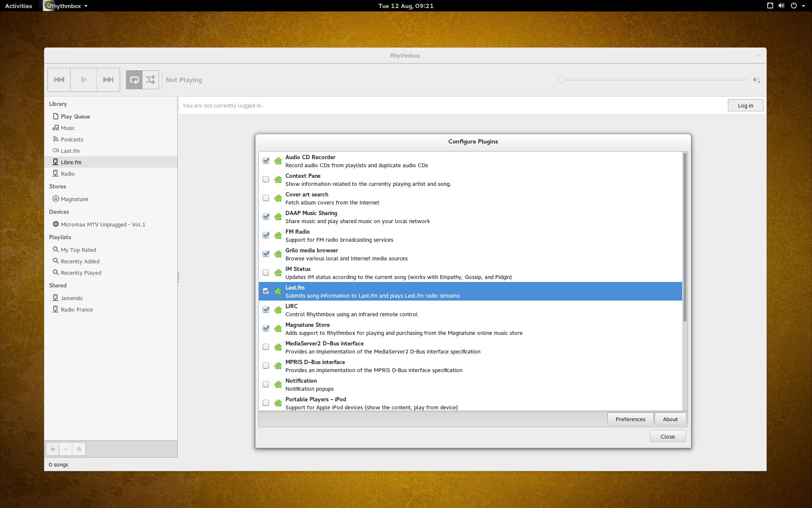Image resolution: width=812 pixels, height=508 pixels.
Task: Disable DAAP Music Sharing plugin checkbox
Action: 266,217
